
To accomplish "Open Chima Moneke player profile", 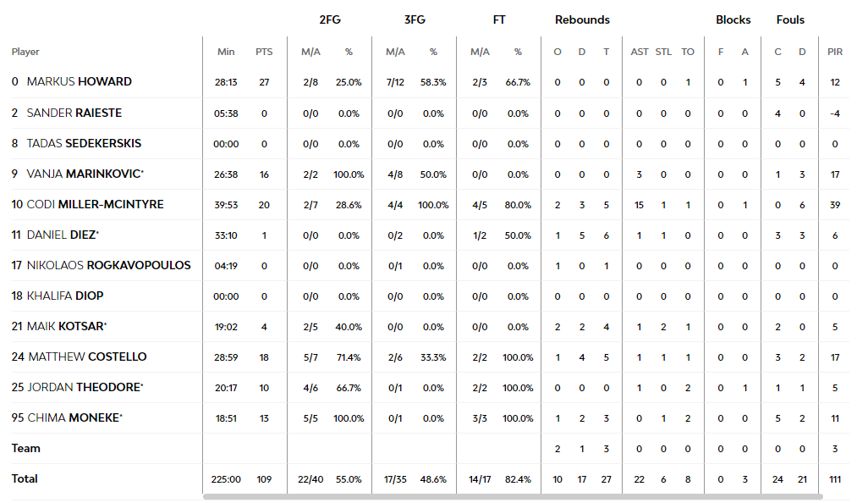I will (74, 417).
